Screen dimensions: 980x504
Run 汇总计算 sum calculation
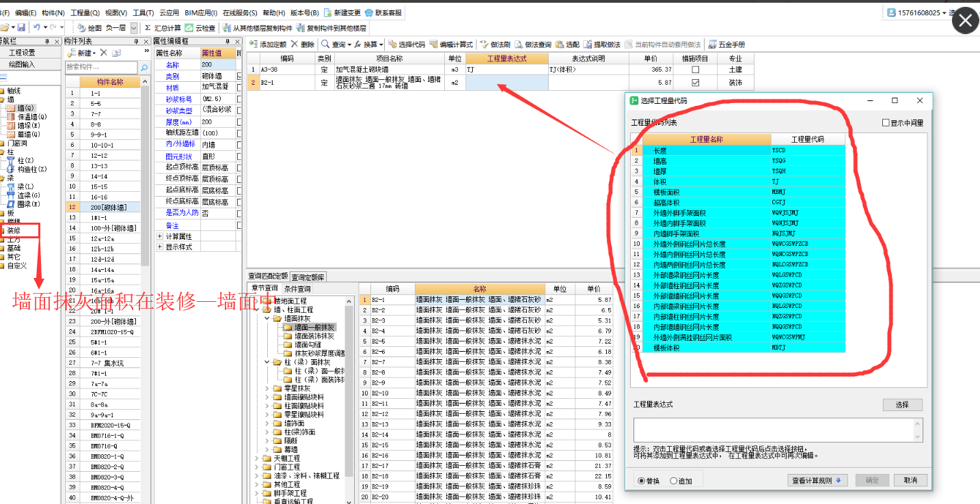163,28
